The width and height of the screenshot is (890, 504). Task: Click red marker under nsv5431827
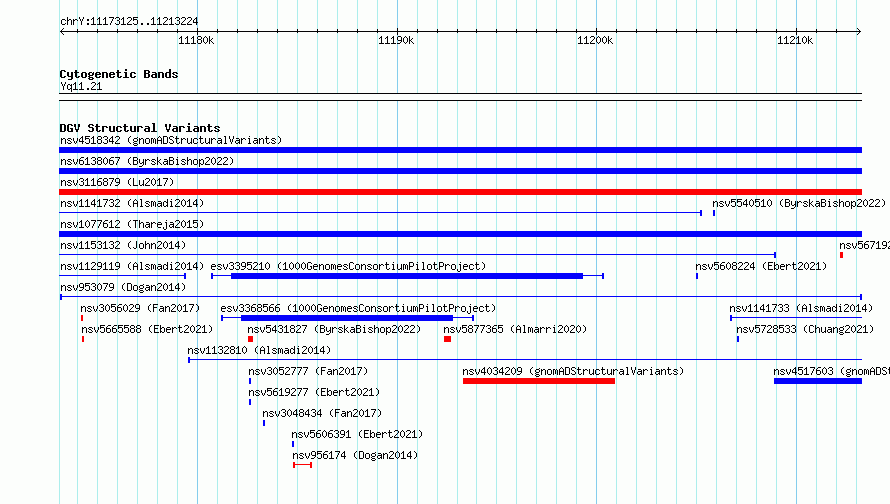250,339
